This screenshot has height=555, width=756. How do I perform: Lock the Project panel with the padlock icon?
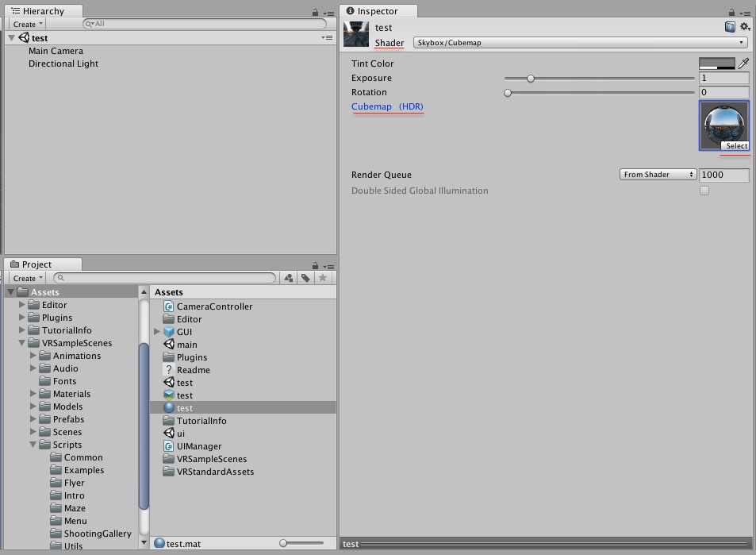tap(315, 265)
